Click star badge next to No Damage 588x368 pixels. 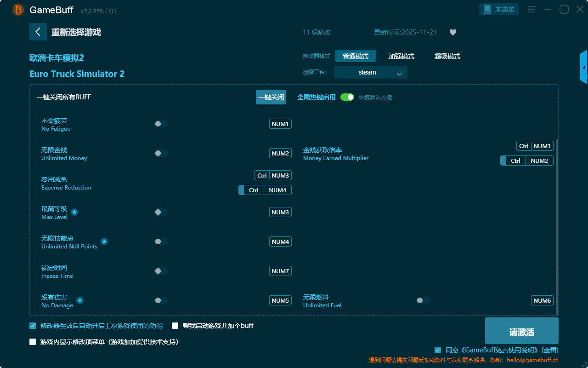pyautogui.click(x=80, y=300)
